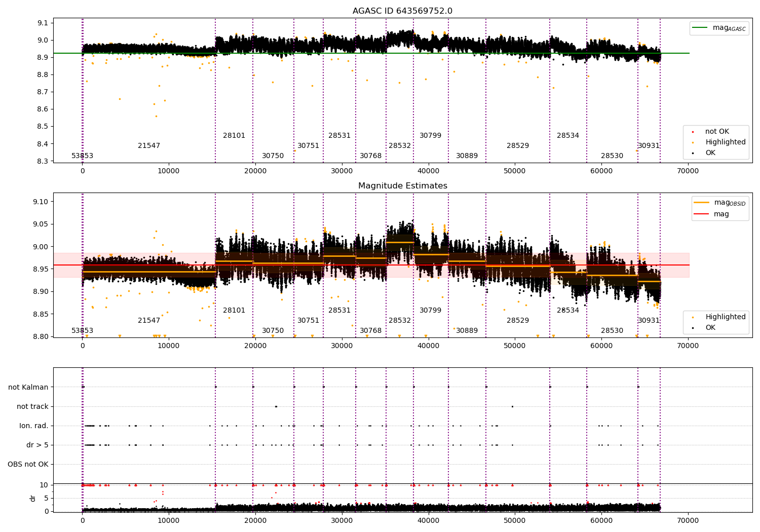Click the 9.05 y-axis tick label
Viewport: 760px width, 532px height.
coord(41,224)
